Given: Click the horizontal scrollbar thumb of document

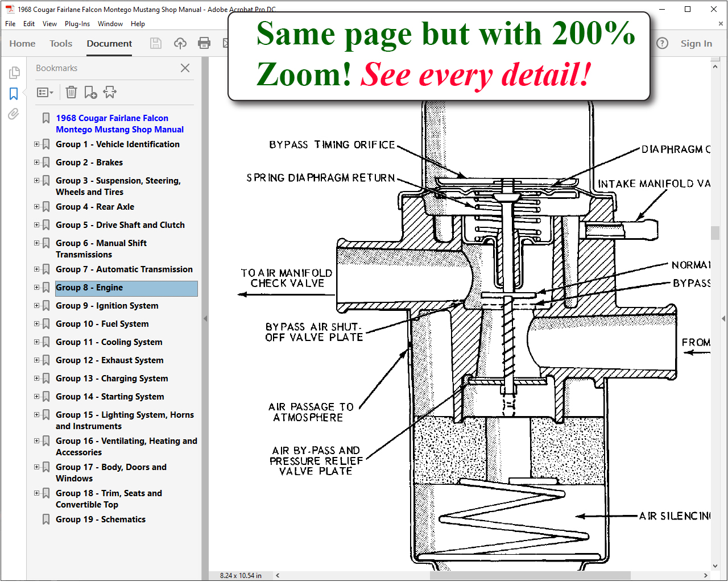Looking at the screenshot, I should 531,575.
